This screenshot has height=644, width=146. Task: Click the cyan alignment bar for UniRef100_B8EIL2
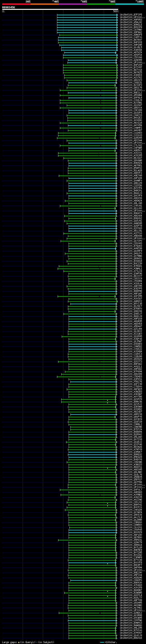(x=92, y=93)
